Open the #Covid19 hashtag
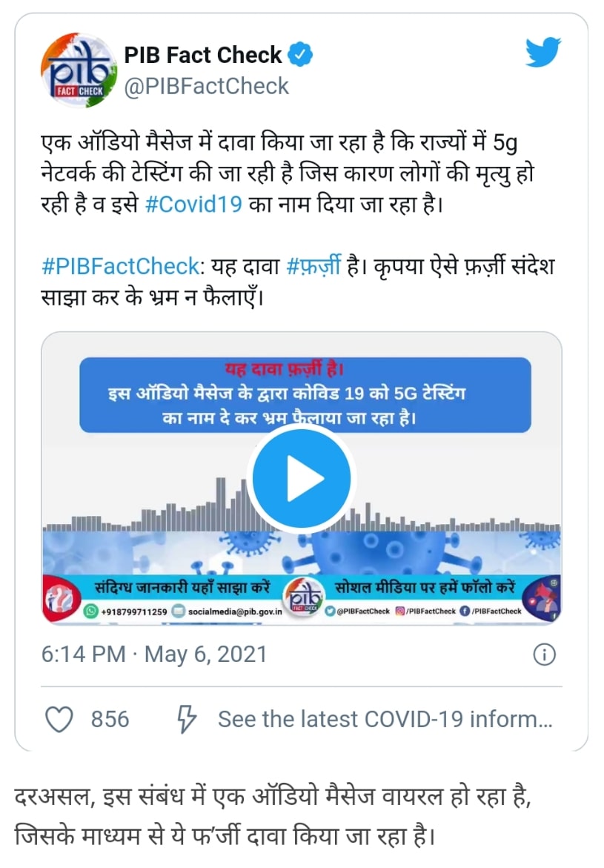The image size is (604, 868). 193,205
